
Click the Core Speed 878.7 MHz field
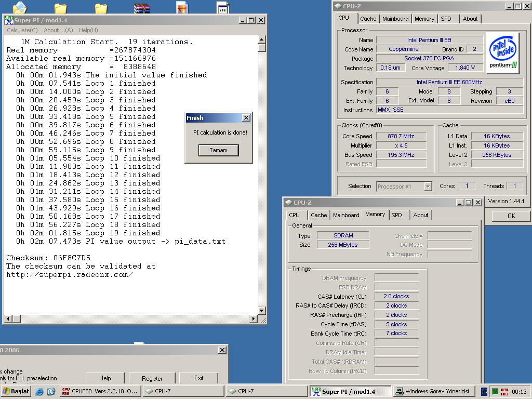[401, 136]
